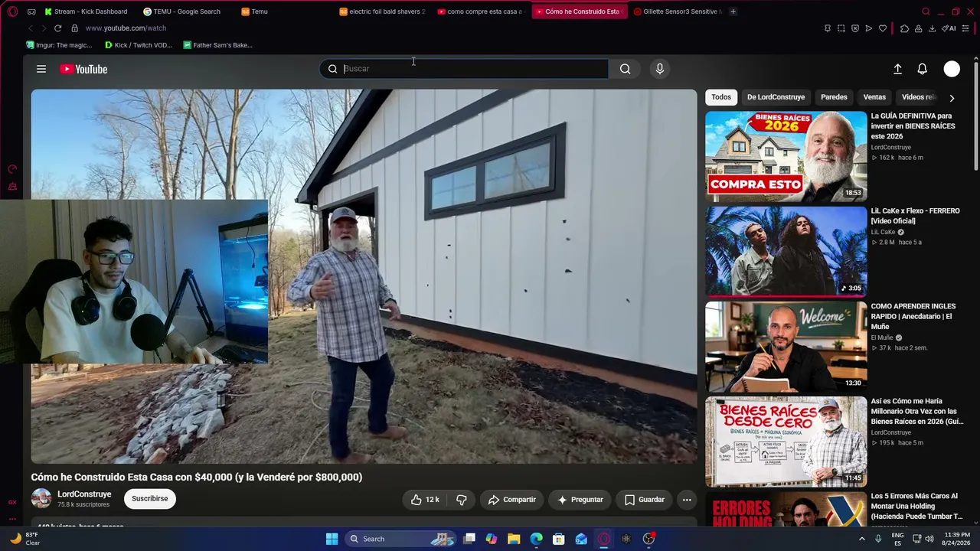Viewport: 980px width, 551px height.
Task: Switch to Stream - Kick Dashboard tab
Action: [86, 11]
